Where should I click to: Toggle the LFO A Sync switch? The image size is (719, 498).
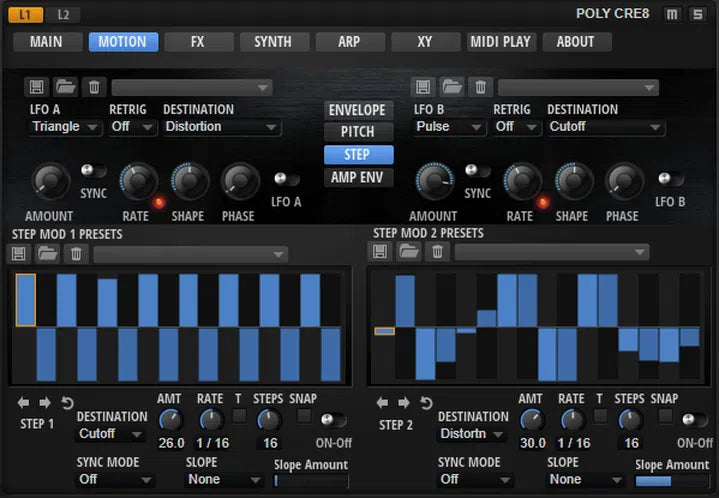(93, 171)
